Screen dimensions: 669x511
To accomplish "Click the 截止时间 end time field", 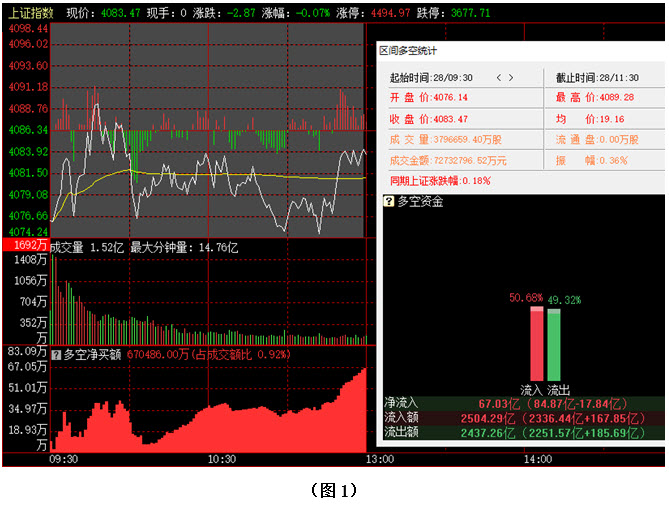I will click(x=597, y=78).
